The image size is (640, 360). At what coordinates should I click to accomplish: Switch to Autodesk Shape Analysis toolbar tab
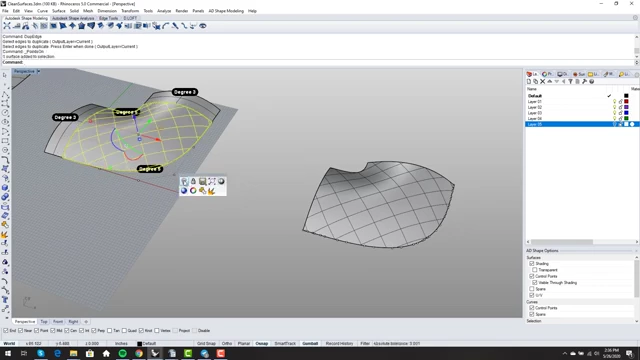[73, 18]
